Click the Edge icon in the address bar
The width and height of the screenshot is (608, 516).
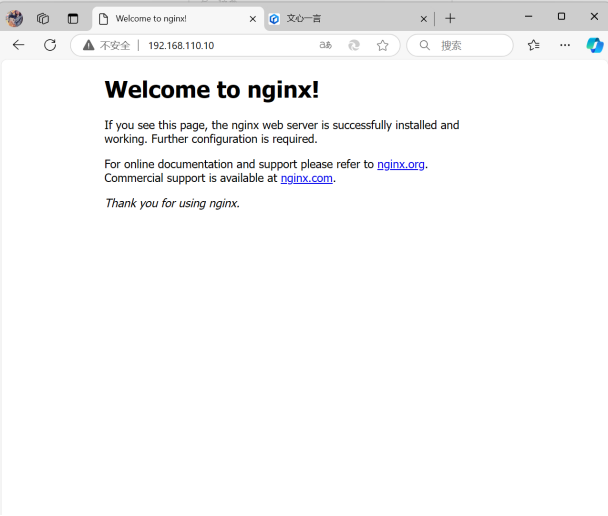tap(354, 45)
